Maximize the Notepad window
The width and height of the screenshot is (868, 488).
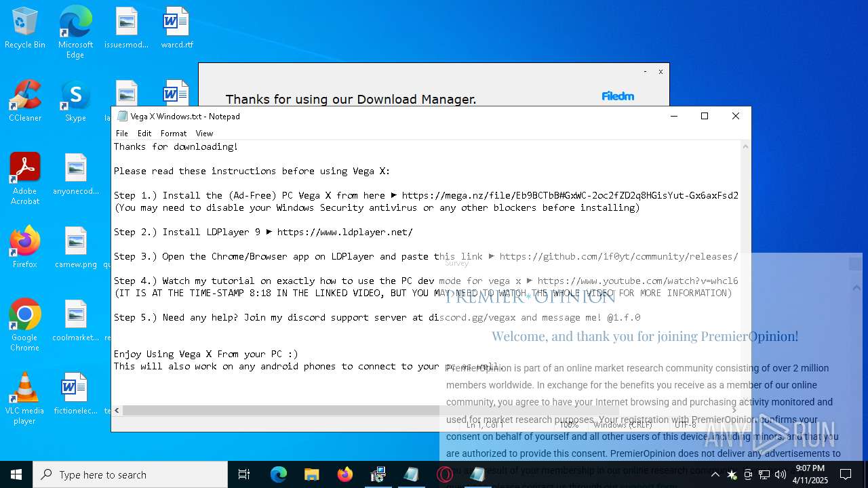(705, 116)
